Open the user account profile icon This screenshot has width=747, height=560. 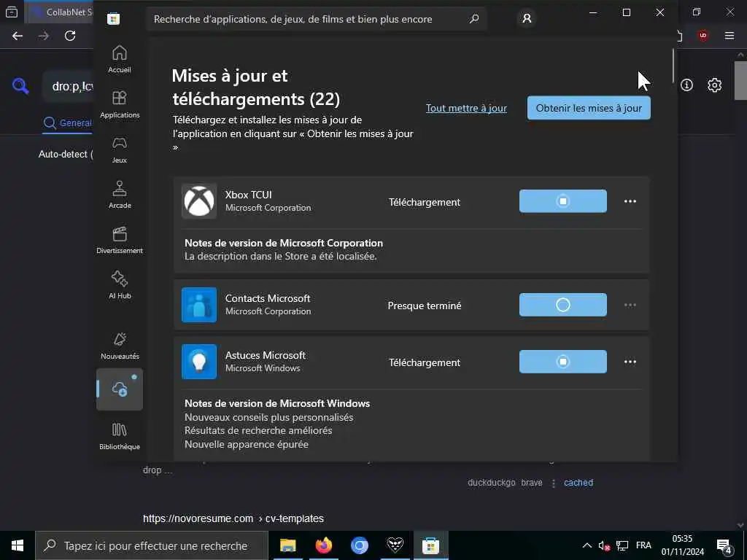[527, 18]
